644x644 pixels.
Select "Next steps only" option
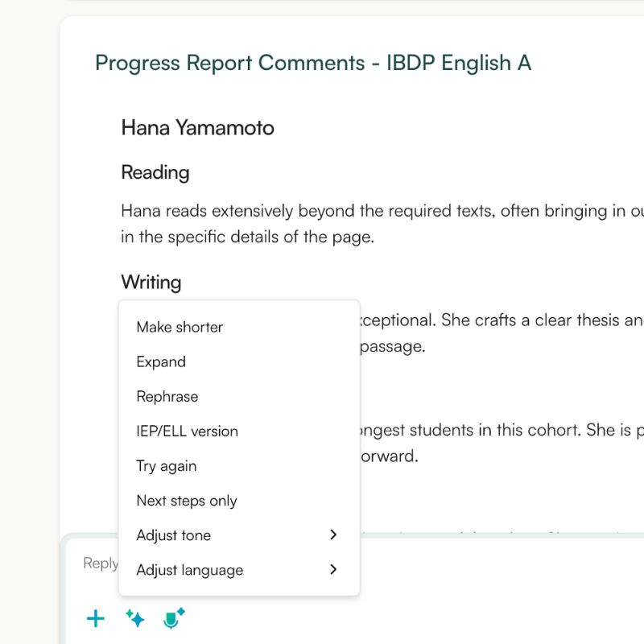(x=186, y=500)
